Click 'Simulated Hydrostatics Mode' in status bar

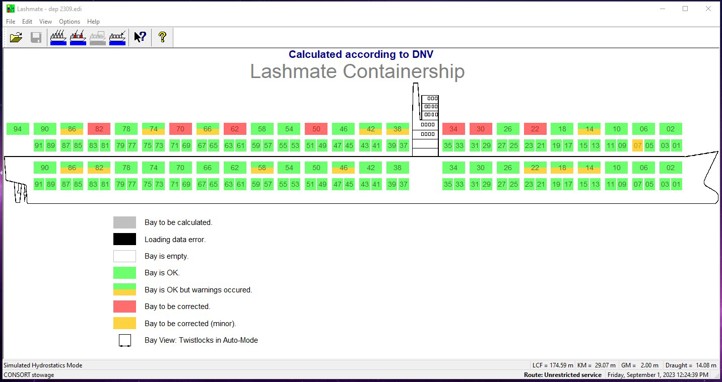(43, 365)
